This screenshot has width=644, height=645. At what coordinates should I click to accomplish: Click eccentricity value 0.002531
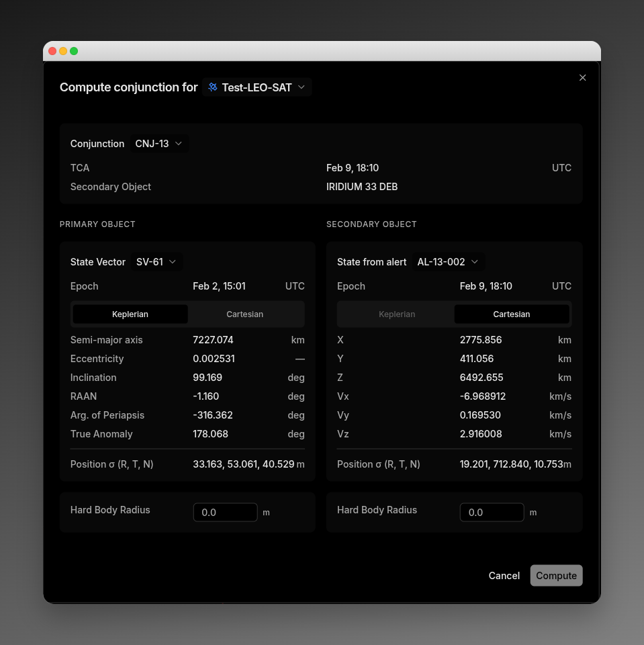pyautogui.click(x=214, y=359)
